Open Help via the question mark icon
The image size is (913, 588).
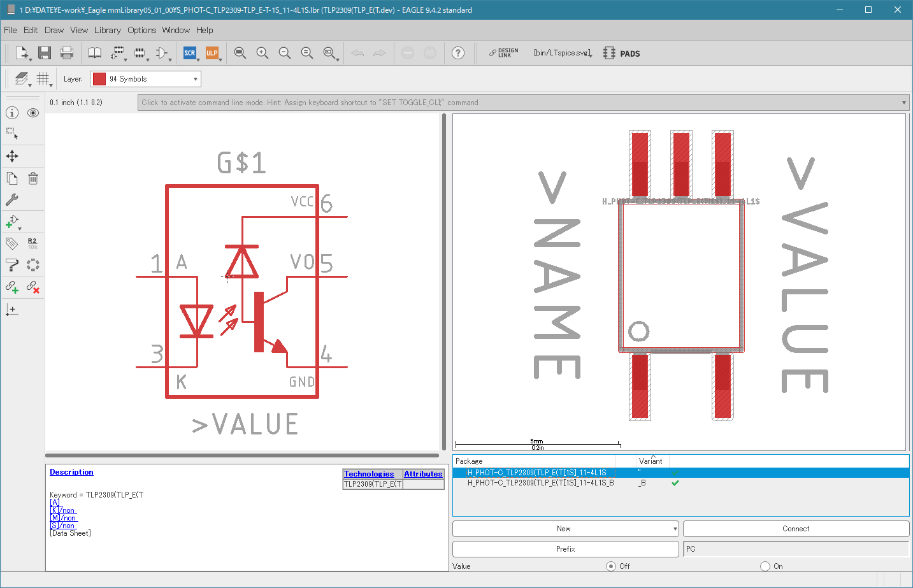tap(458, 53)
